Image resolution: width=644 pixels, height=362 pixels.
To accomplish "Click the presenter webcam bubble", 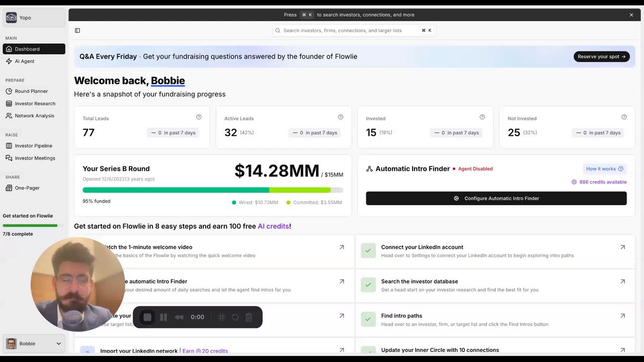I will click(x=77, y=285).
